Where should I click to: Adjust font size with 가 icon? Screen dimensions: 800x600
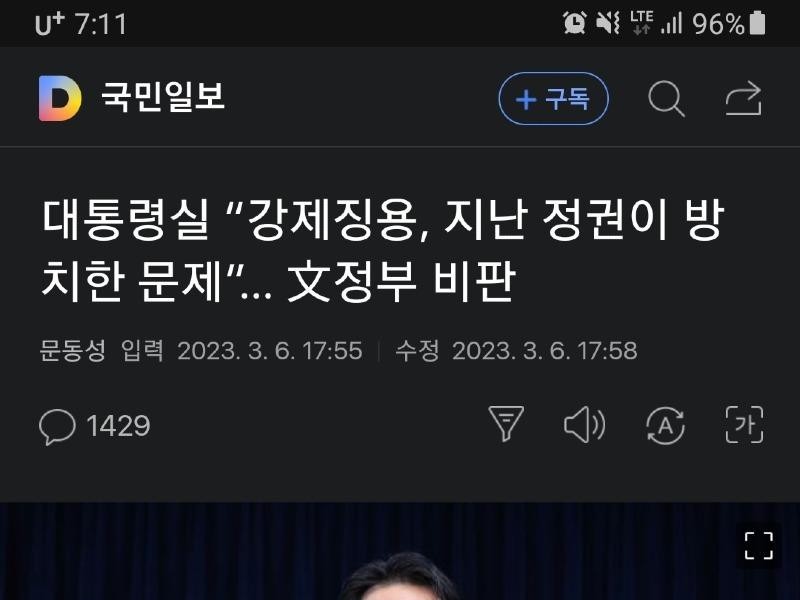744,424
